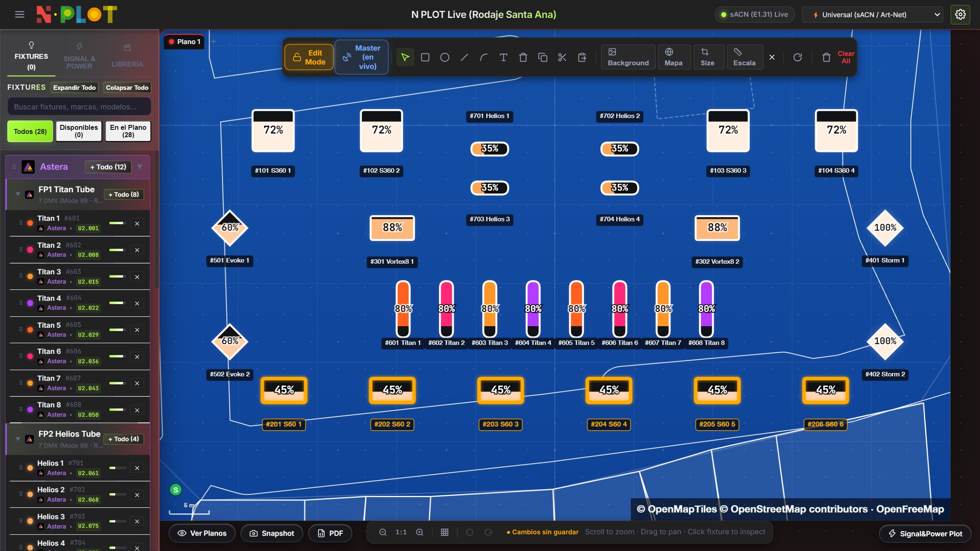Viewport: 980px width, 551px height.
Task: Click the refresh rotate icon in toolbar
Action: [797, 57]
